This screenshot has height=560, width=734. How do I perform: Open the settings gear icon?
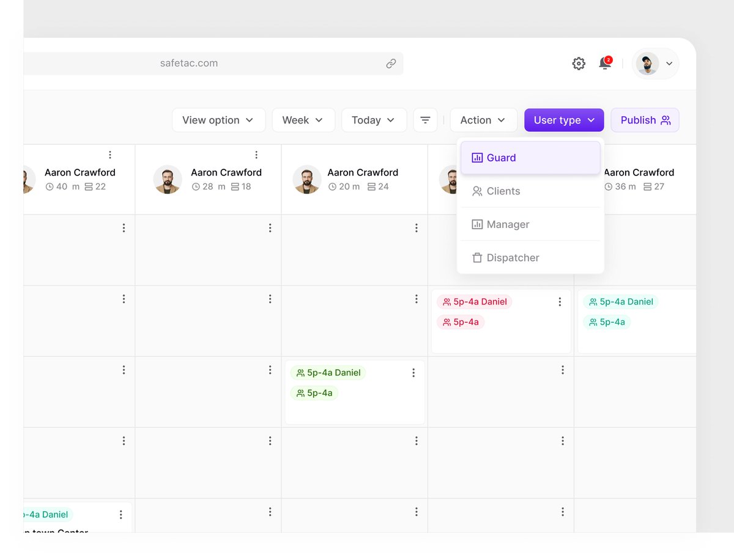point(578,64)
